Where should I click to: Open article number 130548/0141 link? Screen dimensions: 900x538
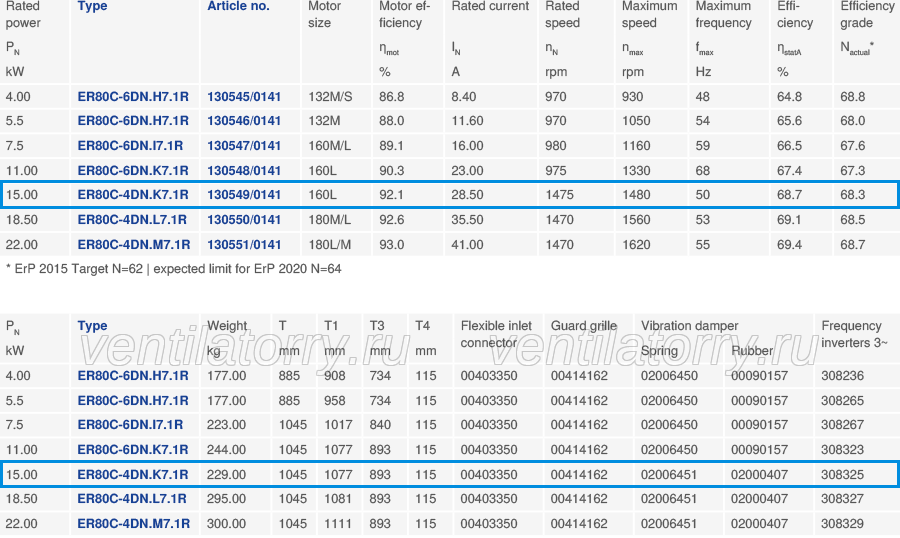[x=244, y=171]
